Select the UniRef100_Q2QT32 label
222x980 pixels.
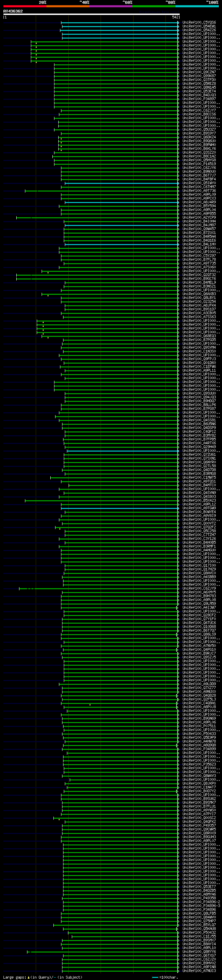point(199,275)
